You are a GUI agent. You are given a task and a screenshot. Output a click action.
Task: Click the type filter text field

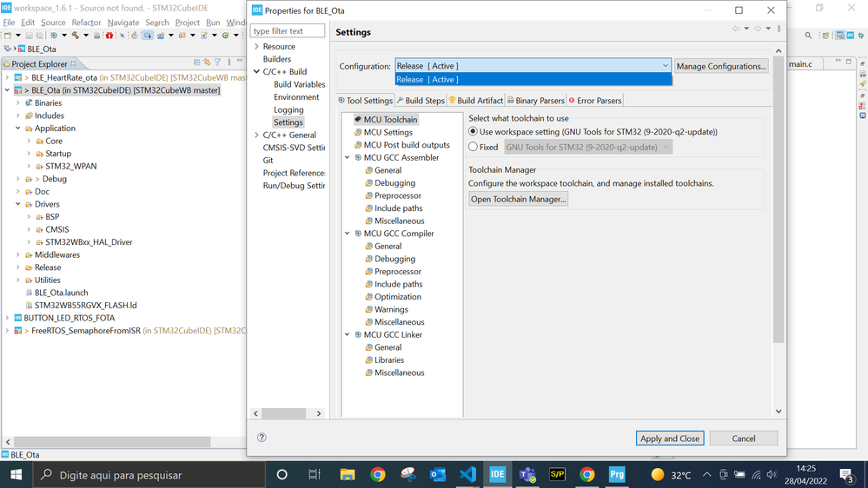pyautogui.click(x=288, y=31)
